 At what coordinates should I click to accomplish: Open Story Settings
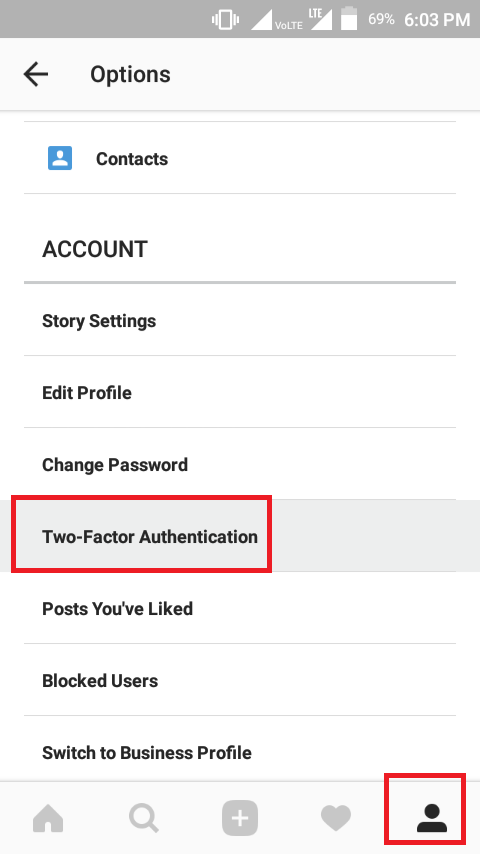pyautogui.click(x=240, y=321)
